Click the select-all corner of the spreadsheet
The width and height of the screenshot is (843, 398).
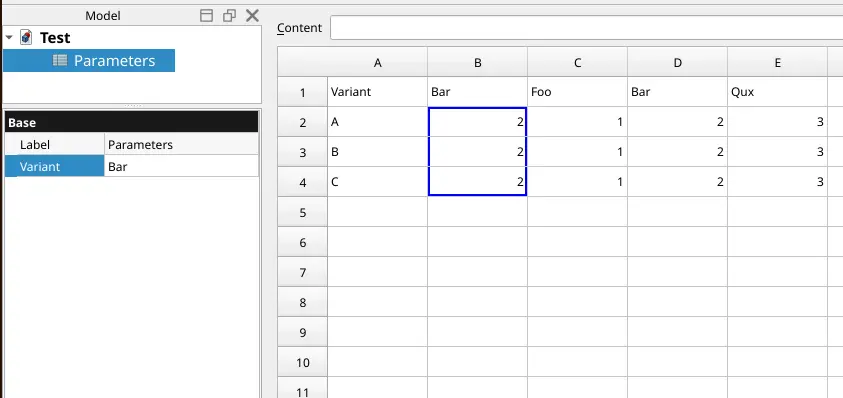(303, 62)
